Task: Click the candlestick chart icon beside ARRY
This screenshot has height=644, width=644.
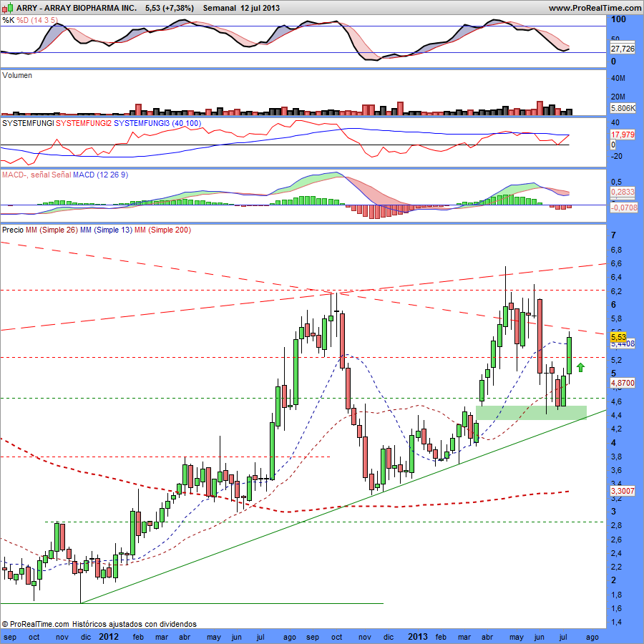Action: coord(8,8)
